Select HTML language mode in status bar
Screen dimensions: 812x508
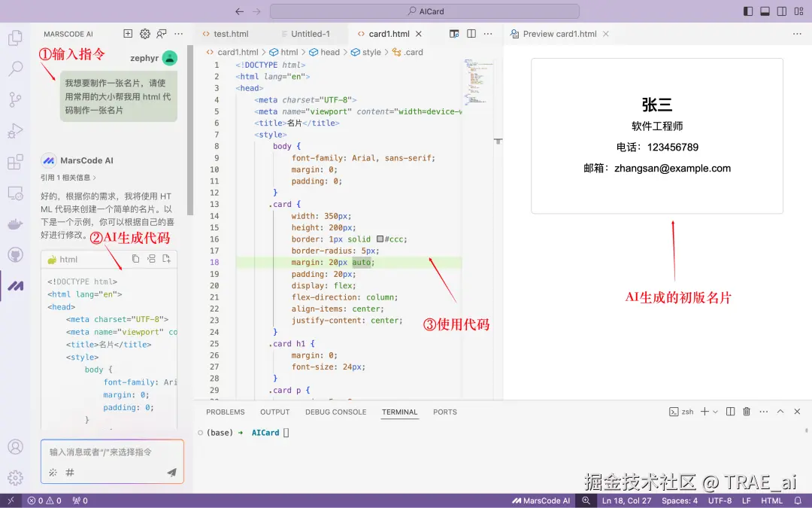coord(771,500)
